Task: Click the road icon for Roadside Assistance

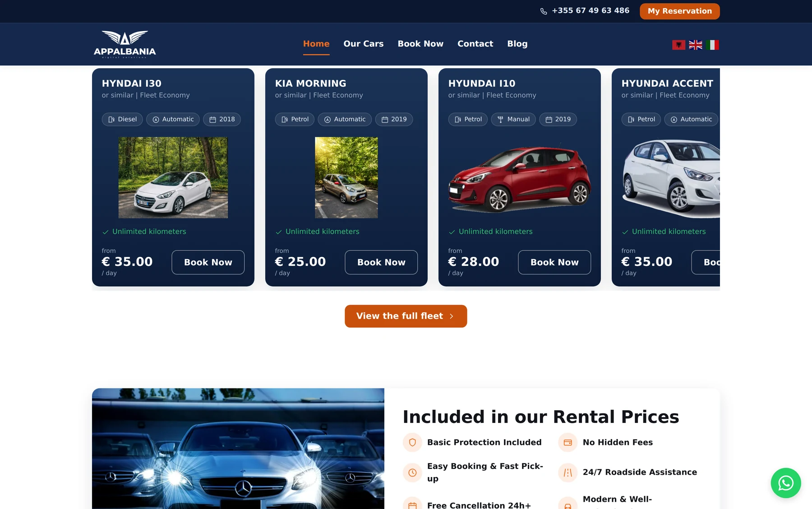Action: 568,472
